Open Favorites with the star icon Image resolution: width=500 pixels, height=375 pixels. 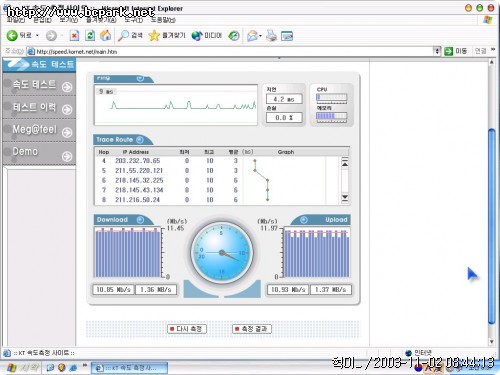coord(154,35)
